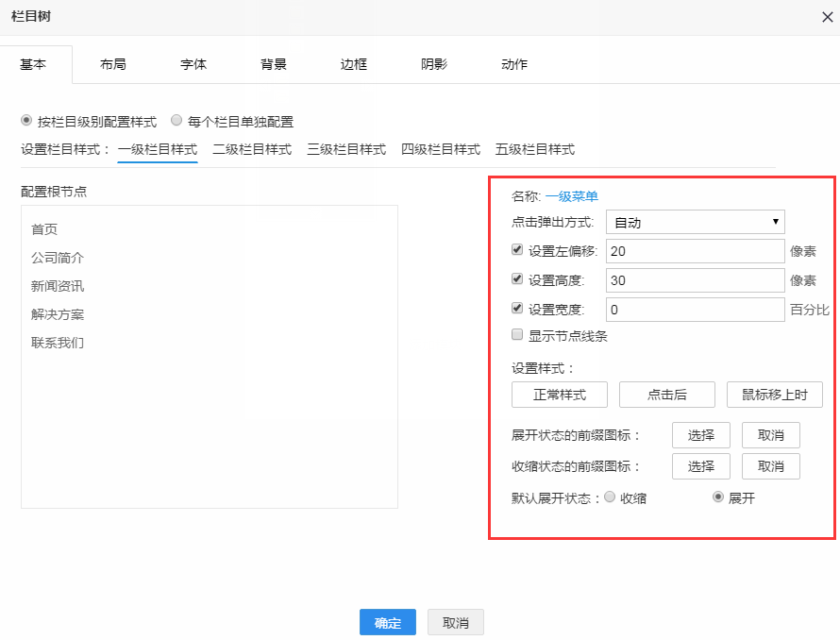Choose icon for 展开状态的前缀图标
The height and width of the screenshot is (640, 840).
(701, 435)
